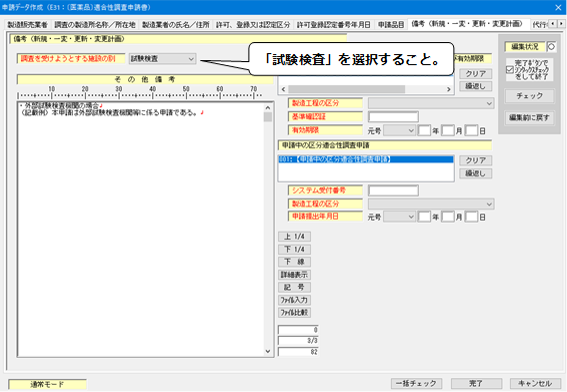Switch to the 申請品目 tab
The height and width of the screenshot is (392, 567).
[x=391, y=25]
